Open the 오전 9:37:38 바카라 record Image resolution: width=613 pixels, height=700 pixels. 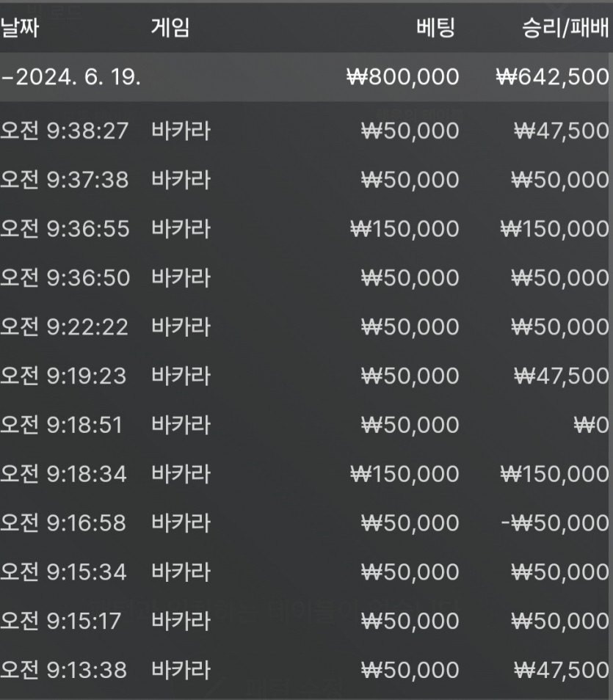point(307,180)
